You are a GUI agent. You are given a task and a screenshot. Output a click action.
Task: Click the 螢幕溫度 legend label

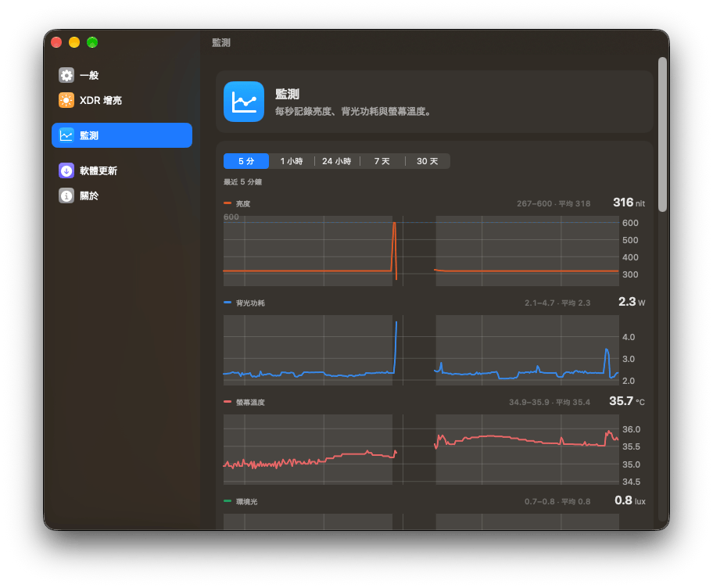250,402
